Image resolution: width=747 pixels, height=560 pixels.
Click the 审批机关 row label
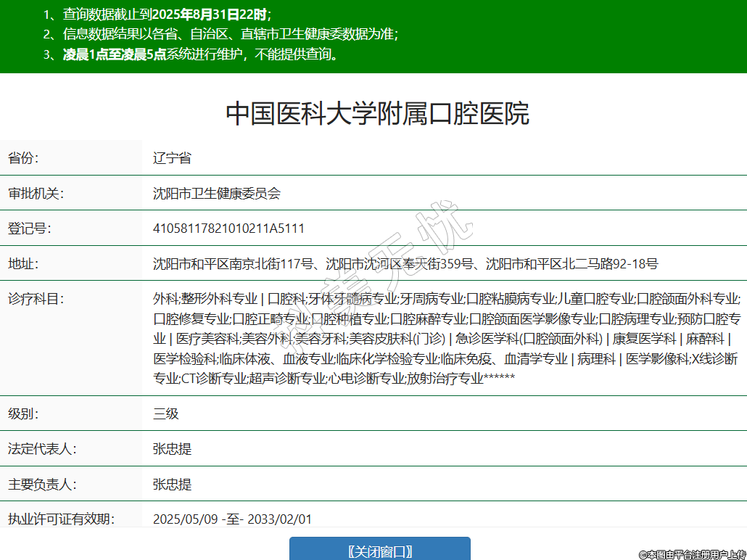(x=35, y=194)
